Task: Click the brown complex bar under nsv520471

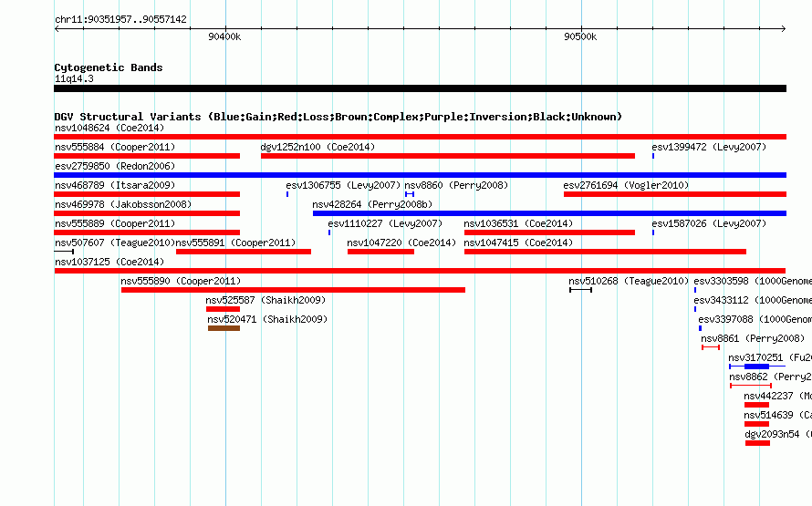Action: tap(224, 328)
